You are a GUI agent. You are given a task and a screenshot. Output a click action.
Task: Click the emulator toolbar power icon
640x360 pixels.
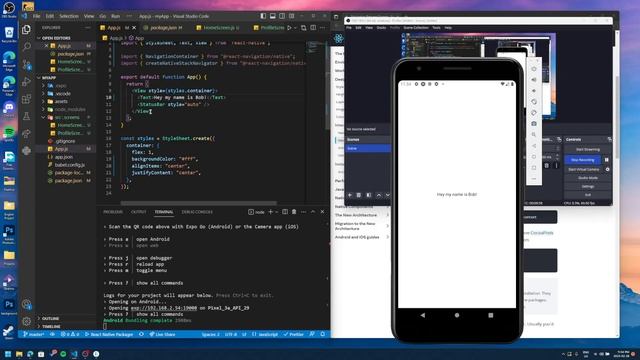(534, 69)
